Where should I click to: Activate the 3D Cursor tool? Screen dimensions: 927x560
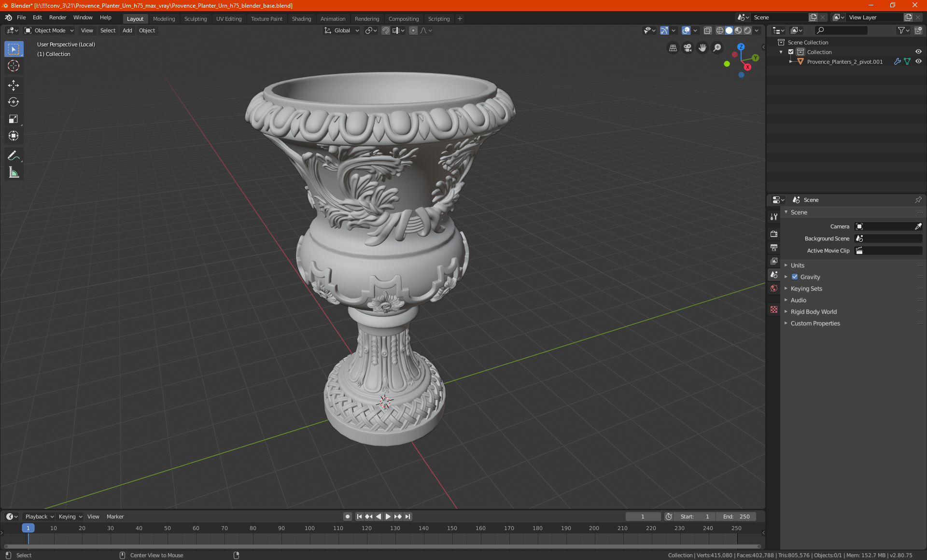click(x=14, y=66)
